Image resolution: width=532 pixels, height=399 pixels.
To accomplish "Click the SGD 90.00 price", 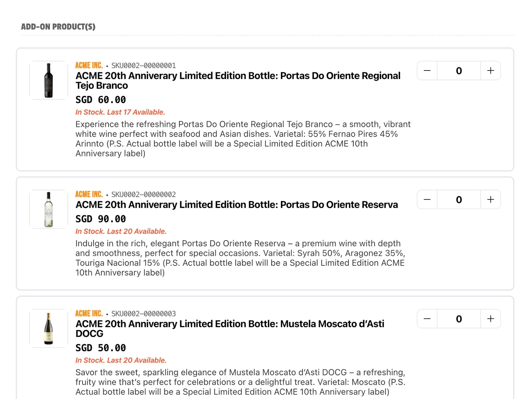I will pos(100,219).
